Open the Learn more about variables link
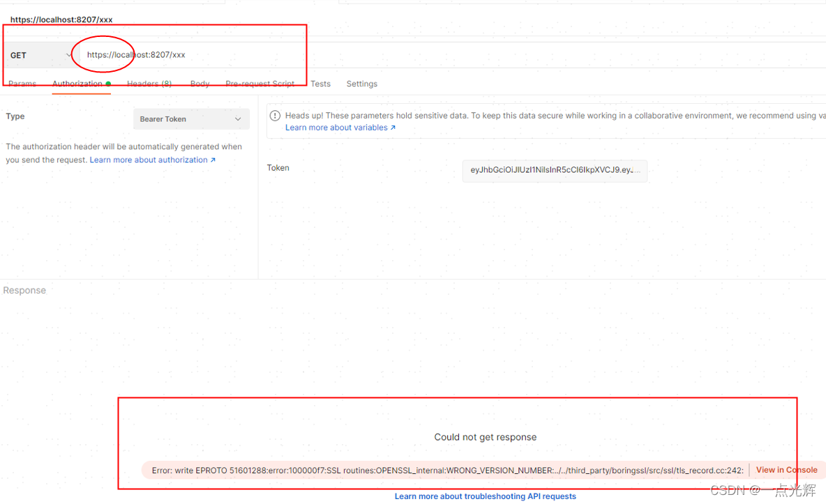 coord(336,127)
